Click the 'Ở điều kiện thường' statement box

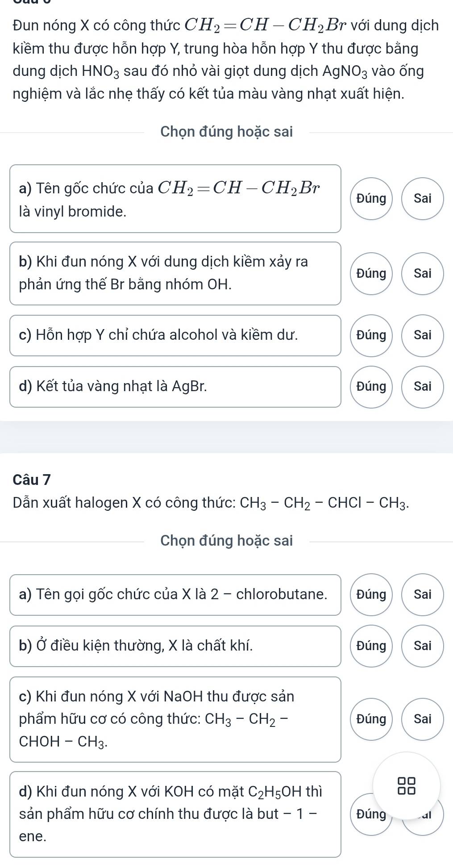coord(175,646)
